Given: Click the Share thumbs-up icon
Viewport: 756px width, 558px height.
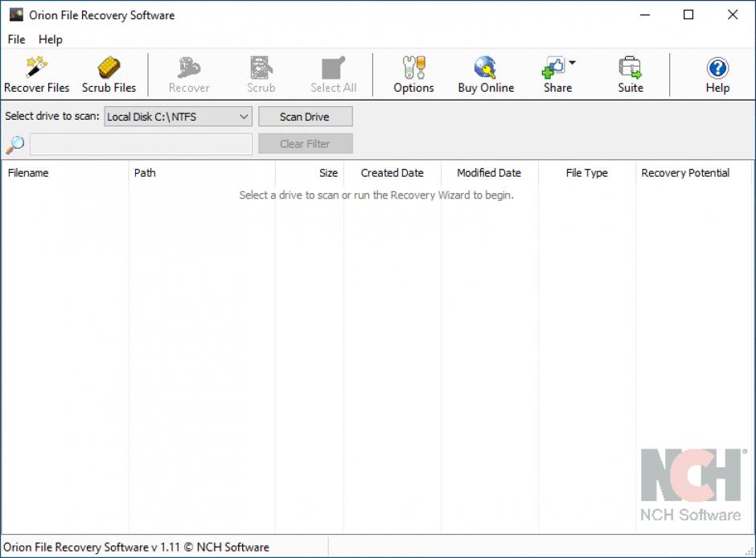Looking at the screenshot, I should point(553,68).
